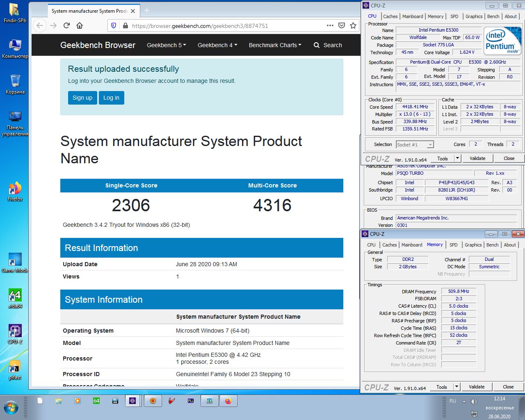525x420 pixels.
Task: Open the Корзина recycle bin icon
Action: click(15, 84)
